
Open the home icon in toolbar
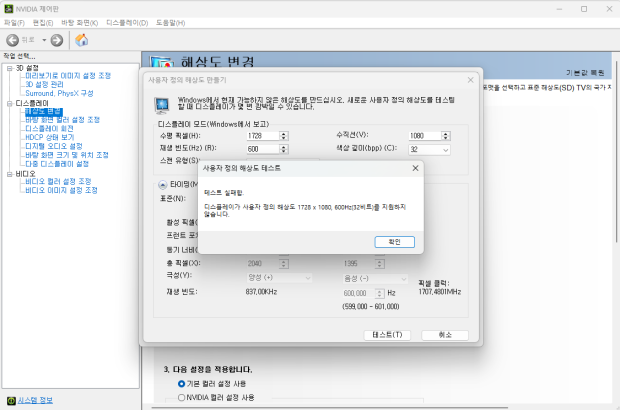coord(81,40)
